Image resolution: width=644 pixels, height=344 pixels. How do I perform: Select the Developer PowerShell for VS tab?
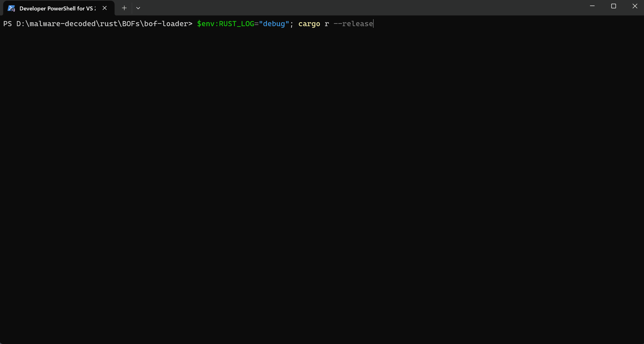coord(59,8)
